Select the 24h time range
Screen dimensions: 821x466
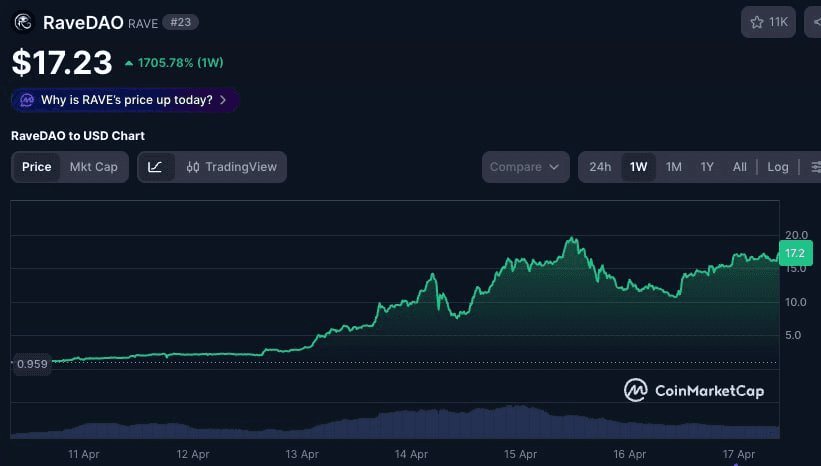click(600, 167)
